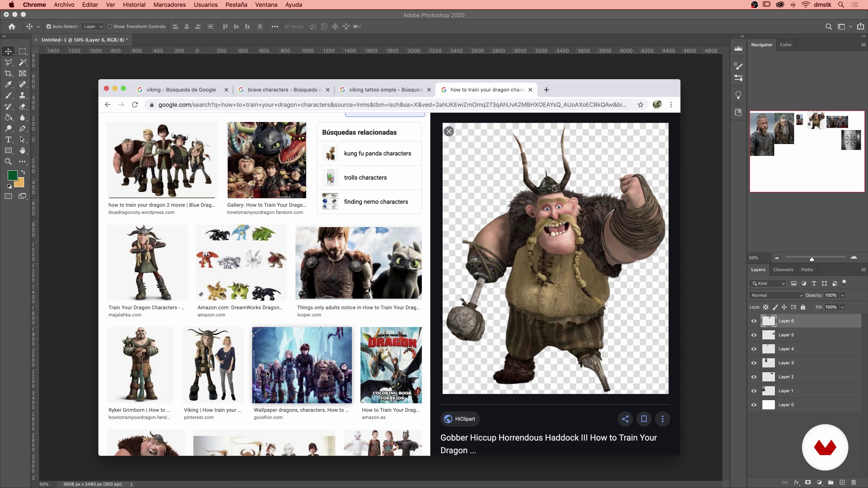Open layer filter Kind dropdown
Viewport: 868px width, 488px height.
[x=768, y=284]
